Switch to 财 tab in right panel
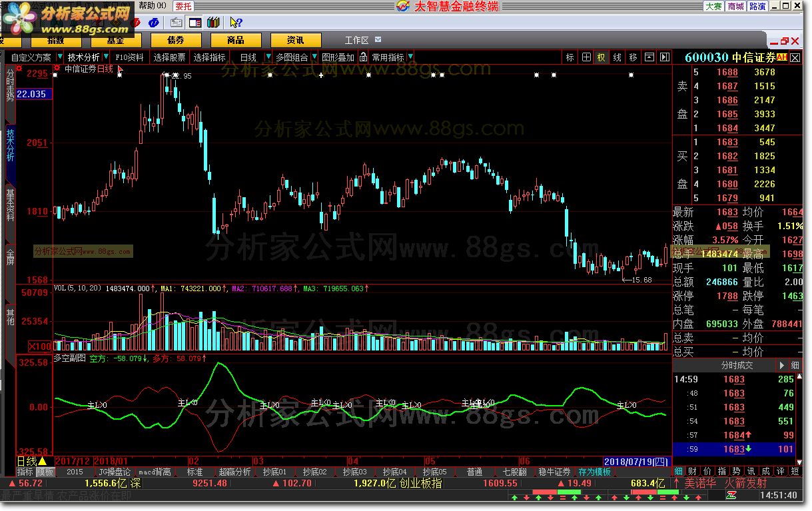The image size is (812, 511). click(692, 472)
